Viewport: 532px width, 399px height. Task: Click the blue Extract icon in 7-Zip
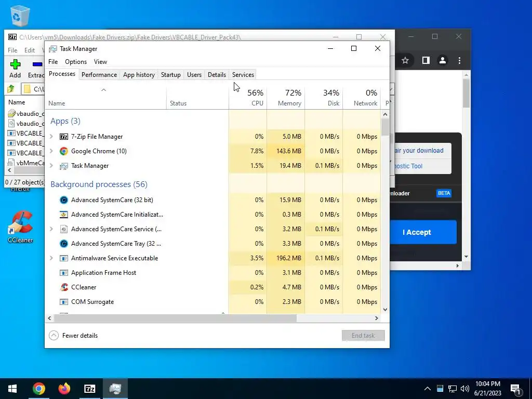tap(37, 64)
